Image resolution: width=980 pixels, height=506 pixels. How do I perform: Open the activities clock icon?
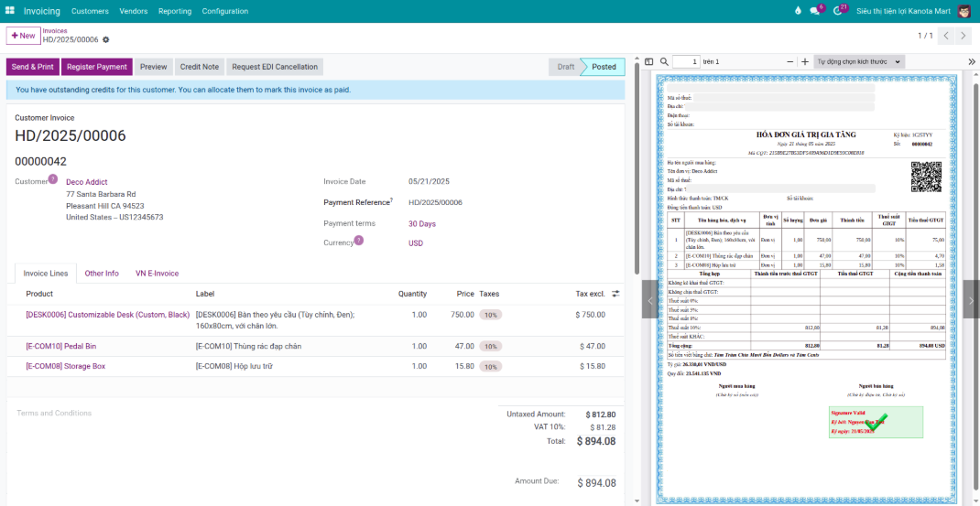[837, 11]
